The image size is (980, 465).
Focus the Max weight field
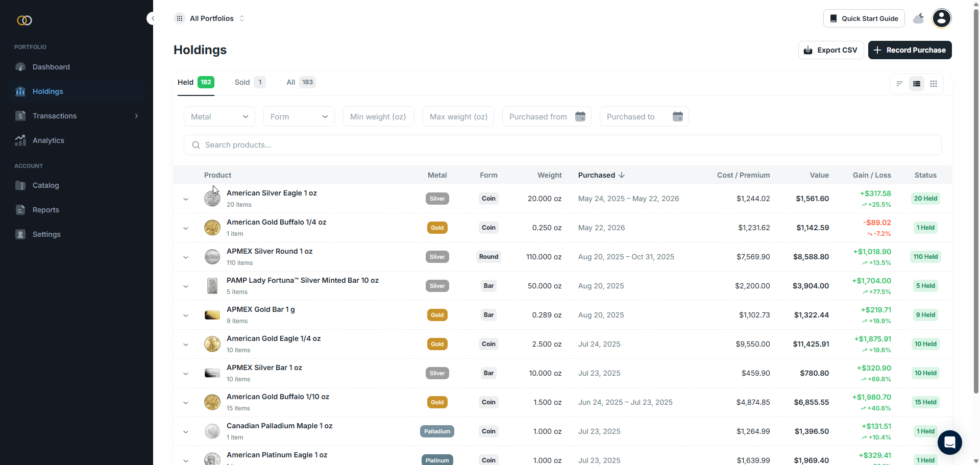coord(458,116)
